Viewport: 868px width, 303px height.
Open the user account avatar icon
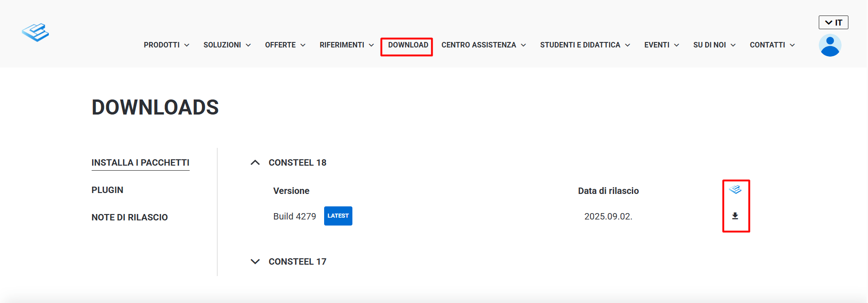[830, 45]
